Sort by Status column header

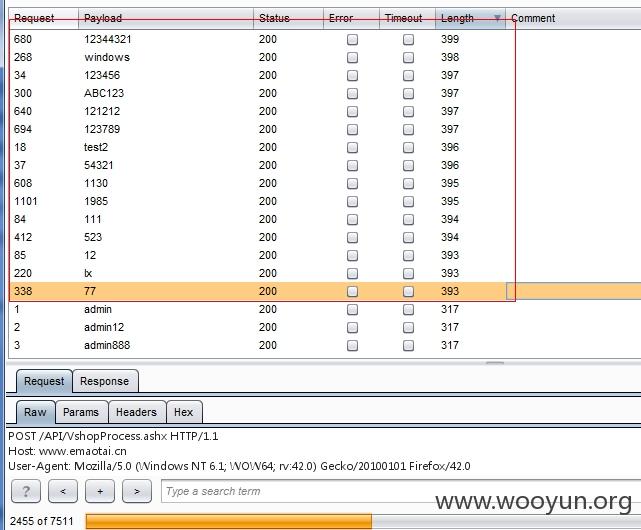tap(288, 18)
